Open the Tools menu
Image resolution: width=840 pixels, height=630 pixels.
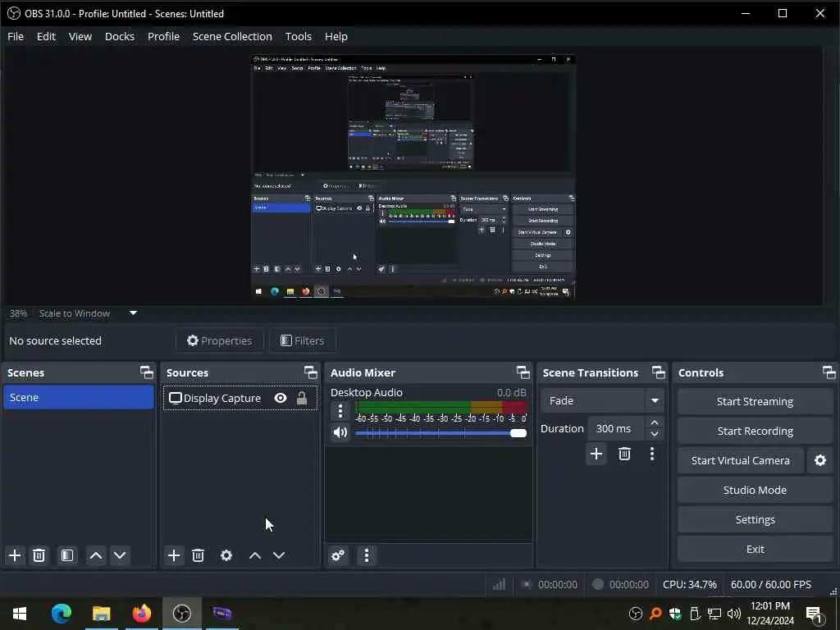pyautogui.click(x=299, y=36)
